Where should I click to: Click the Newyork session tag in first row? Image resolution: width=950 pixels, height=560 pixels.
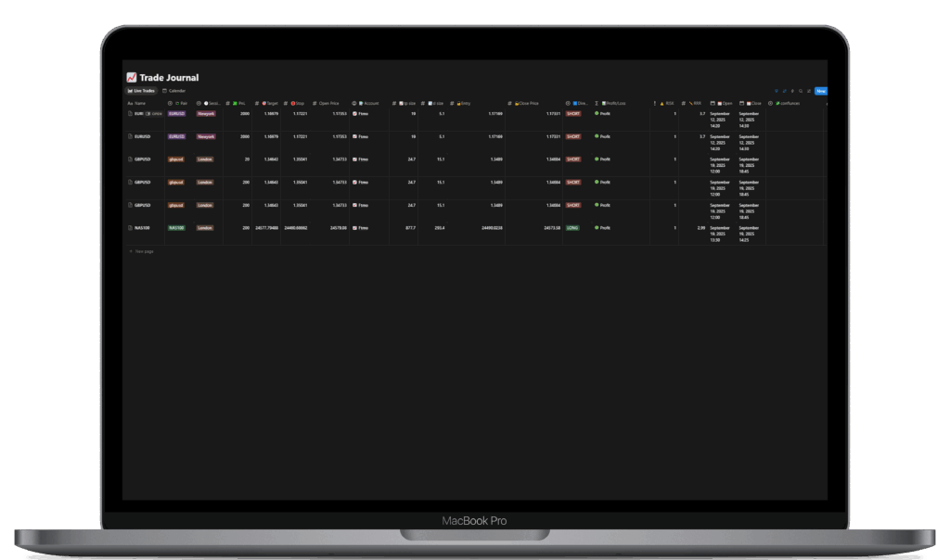click(x=205, y=113)
